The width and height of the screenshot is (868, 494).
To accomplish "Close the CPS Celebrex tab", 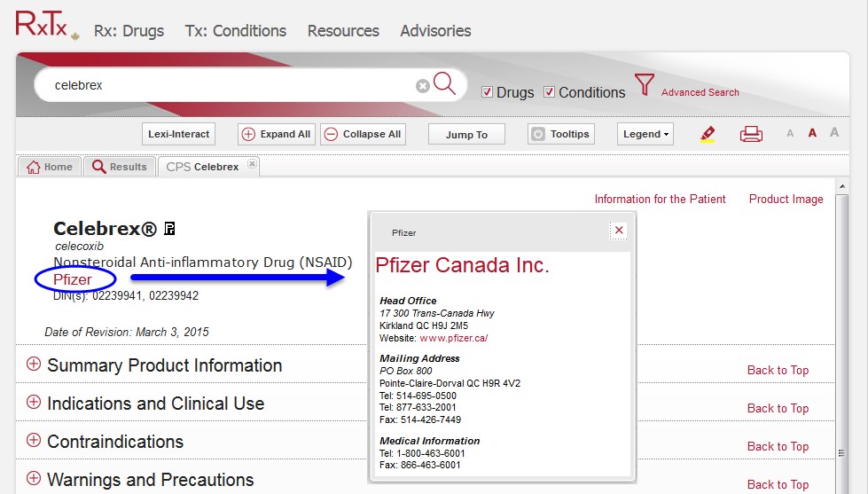I will tap(252, 163).
